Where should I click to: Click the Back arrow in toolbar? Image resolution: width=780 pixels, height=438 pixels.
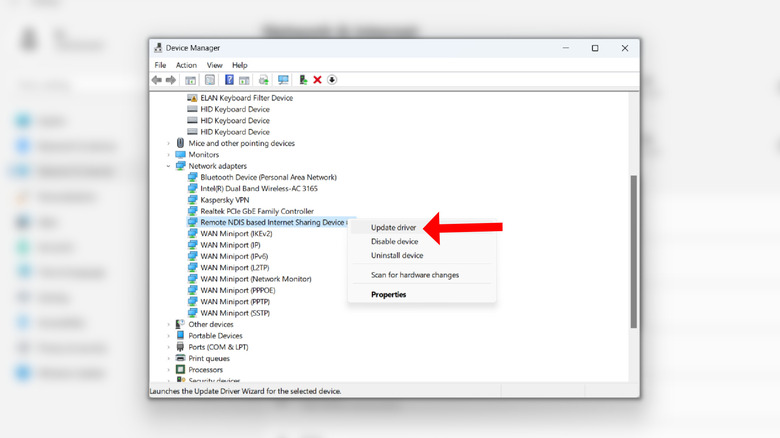157,80
